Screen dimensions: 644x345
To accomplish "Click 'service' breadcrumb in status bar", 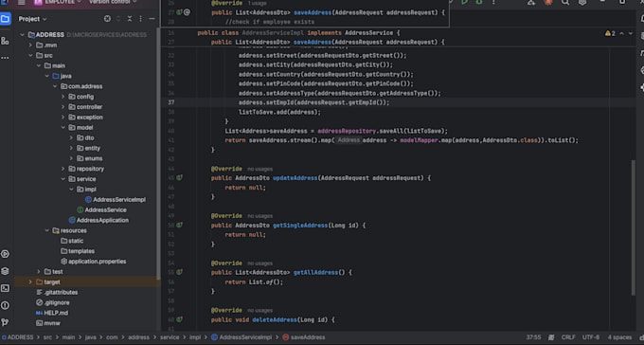I will (170, 337).
